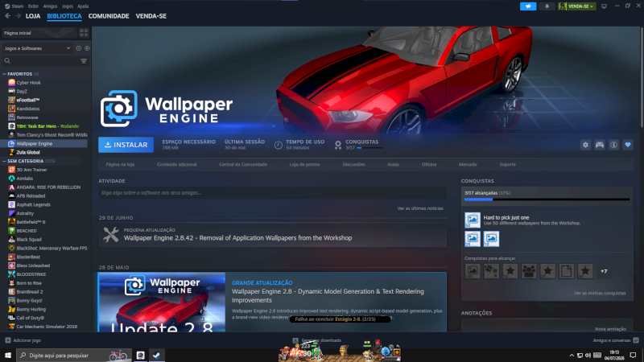Open the Jogos e Softwares dropdown
The height and width of the screenshot is (362, 644).
37,48
